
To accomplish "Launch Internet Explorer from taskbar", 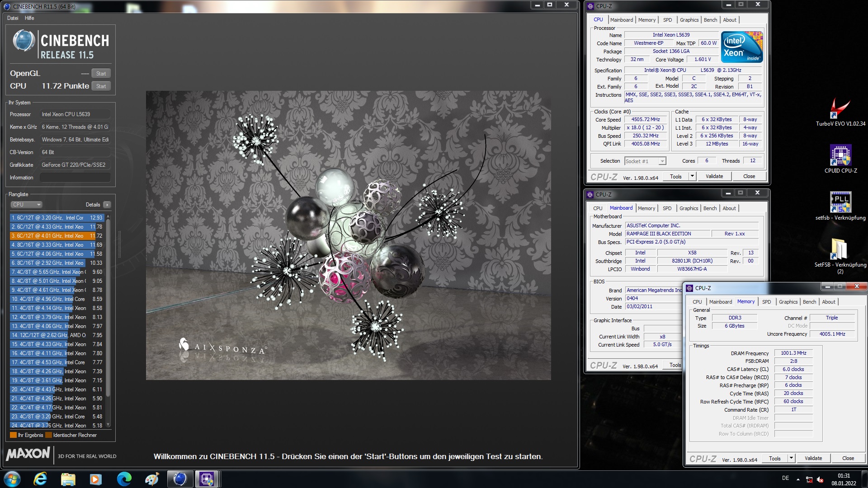I will point(40,479).
